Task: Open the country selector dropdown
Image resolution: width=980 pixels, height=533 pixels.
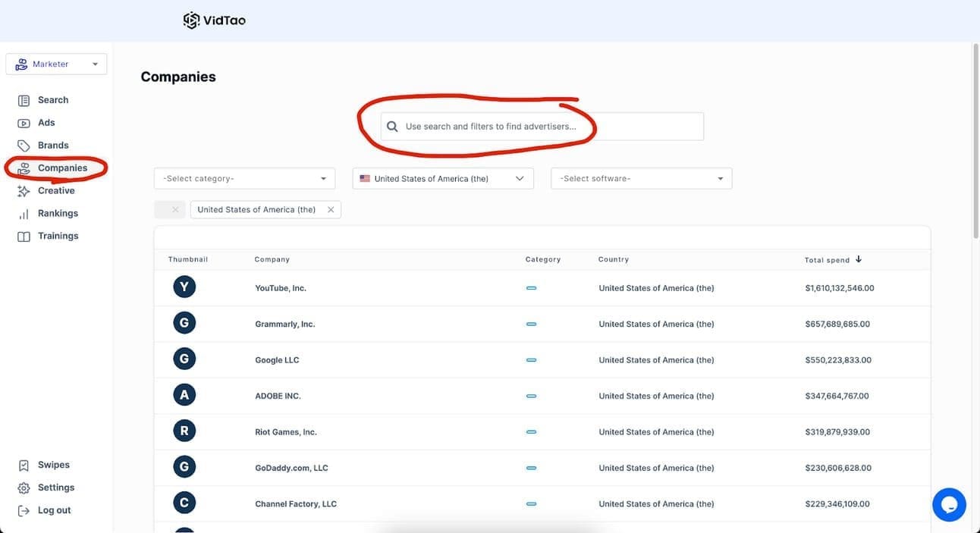Action: click(x=442, y=179)
